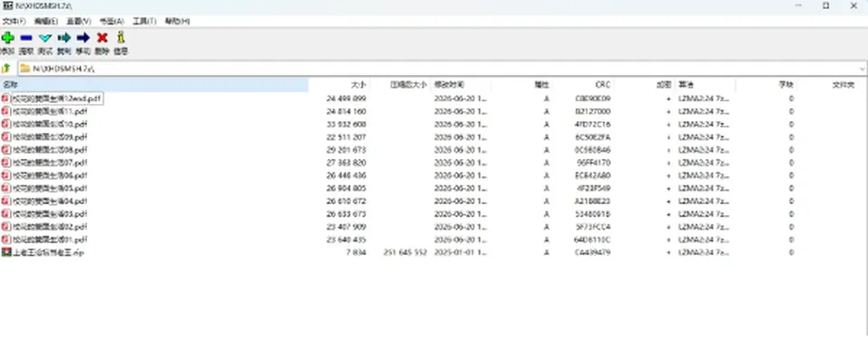Click the PDF icon of the file ending 10.pdf

coord(6,124)
